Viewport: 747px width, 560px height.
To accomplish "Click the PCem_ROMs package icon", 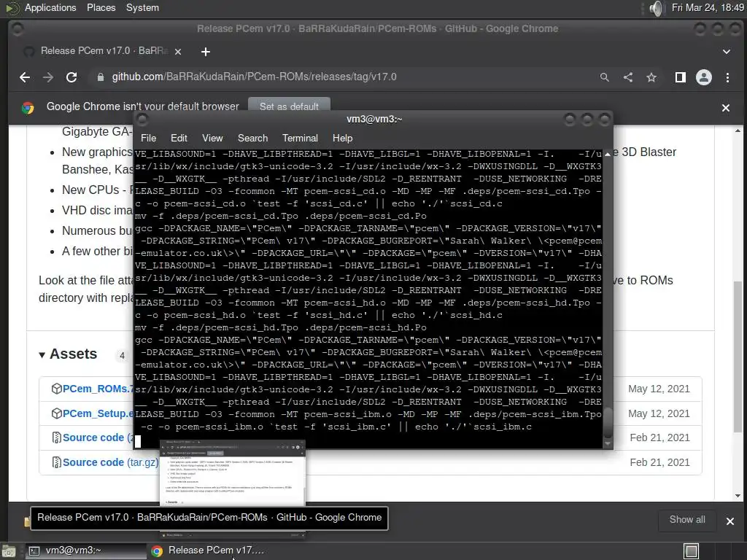I will 56,389.
